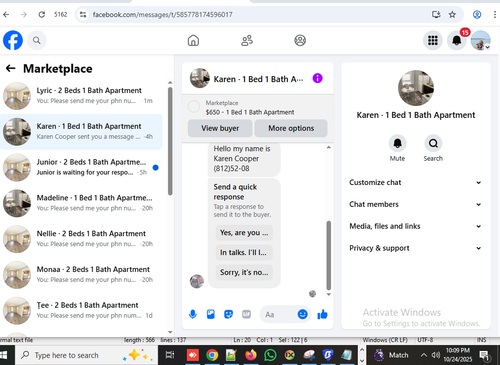Click the chat messages scrollbar
500x365 pixels.
point(329,255)
